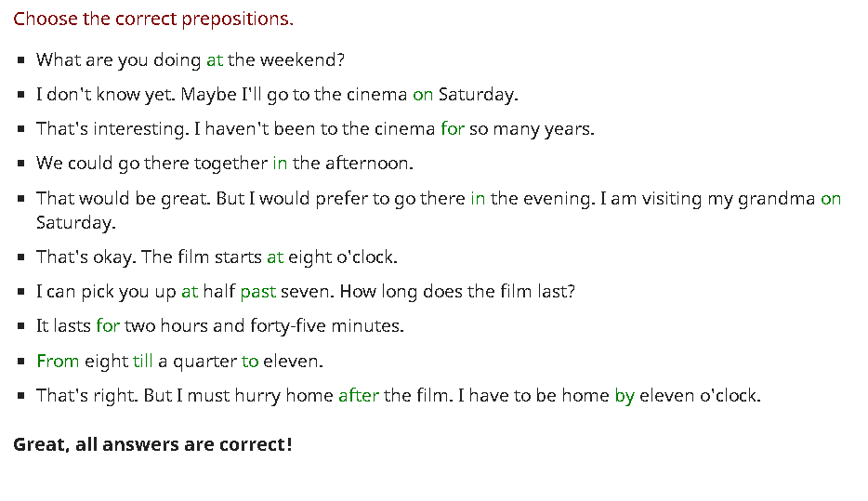Select the answer "From" before "eight"
The width and height of the screenshot is (868, 501).
coord(58,362)
